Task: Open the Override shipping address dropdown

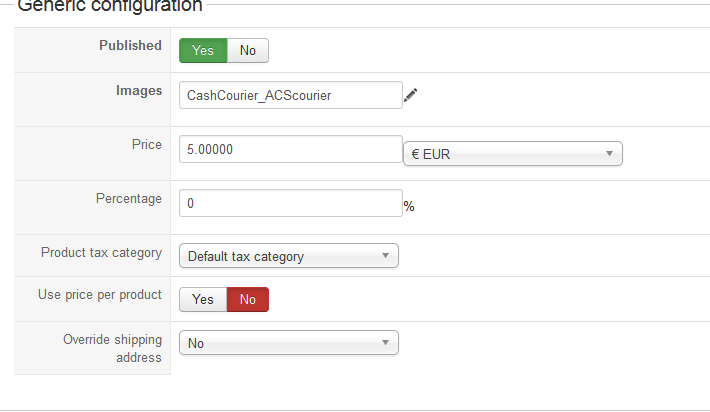Action: point(289,343)
